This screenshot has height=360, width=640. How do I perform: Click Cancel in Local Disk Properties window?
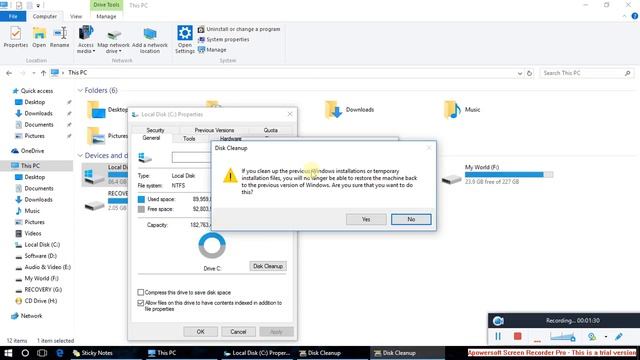[238, 332]
